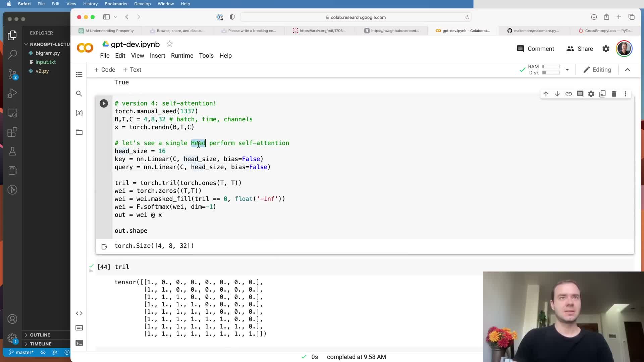Expand the OUTLINE section
Screen dimensions: 644x362
pyautogui.click(x=40, y=335)
